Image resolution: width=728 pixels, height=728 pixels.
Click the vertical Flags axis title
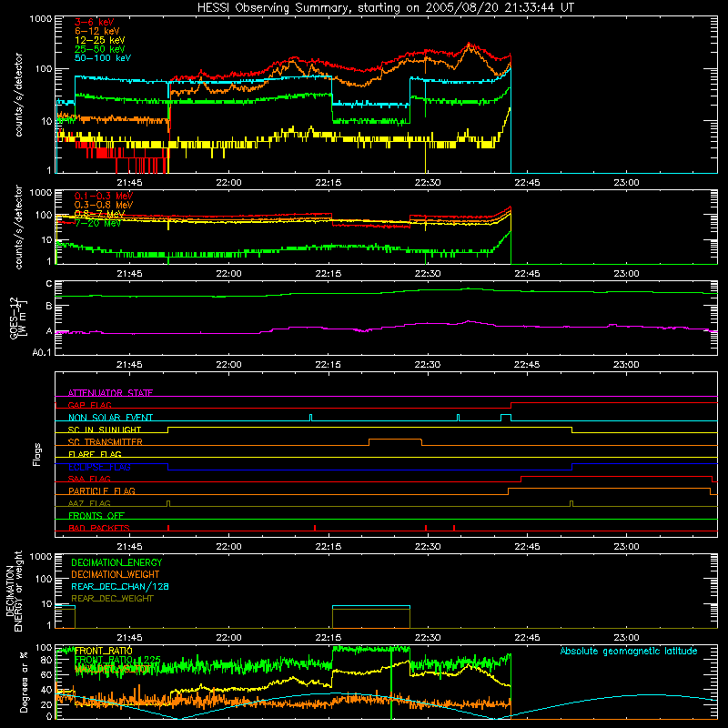point(37,454)
